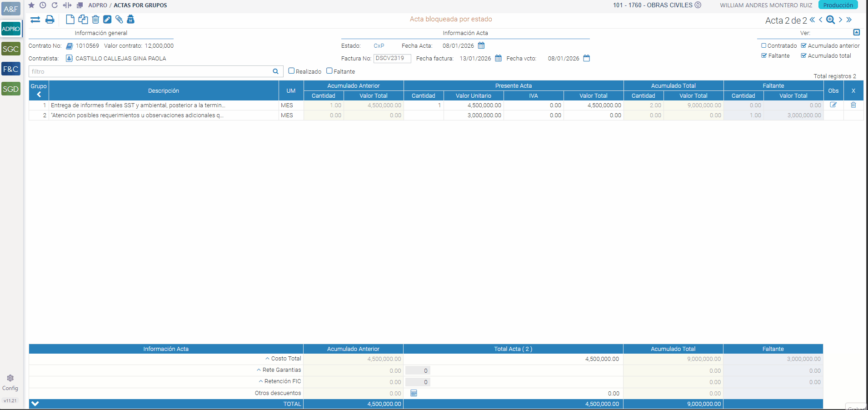Click the duplicate windows icon in top bar
The image size is (868, 410).
[80, 5]
